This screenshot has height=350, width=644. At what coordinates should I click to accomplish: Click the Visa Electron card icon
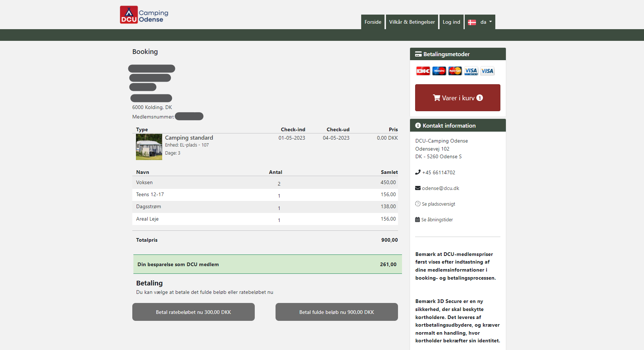pos(471,71)
